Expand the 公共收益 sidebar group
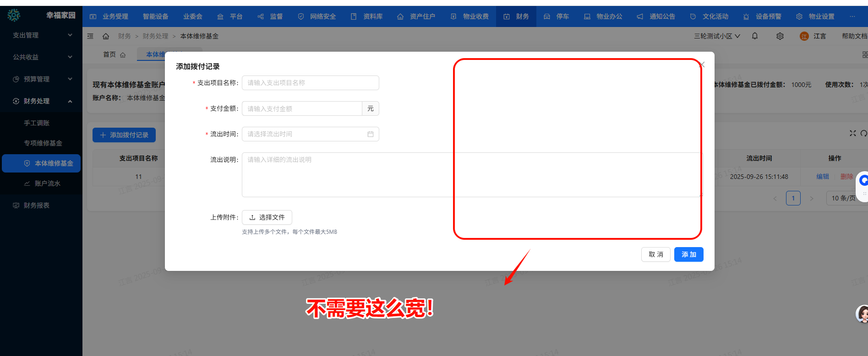Screen dimensions: 868x356 [x=41, y=57]
